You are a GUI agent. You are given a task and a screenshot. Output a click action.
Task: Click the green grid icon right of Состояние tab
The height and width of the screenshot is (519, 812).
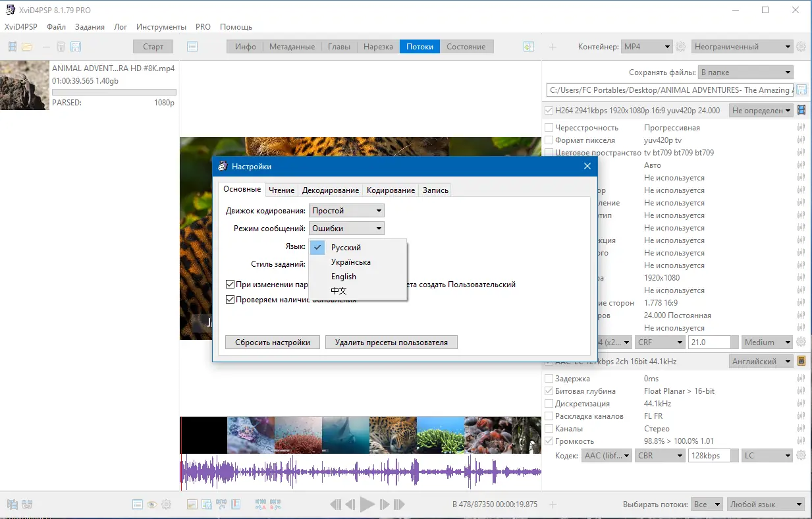click(x=528, y=46)
